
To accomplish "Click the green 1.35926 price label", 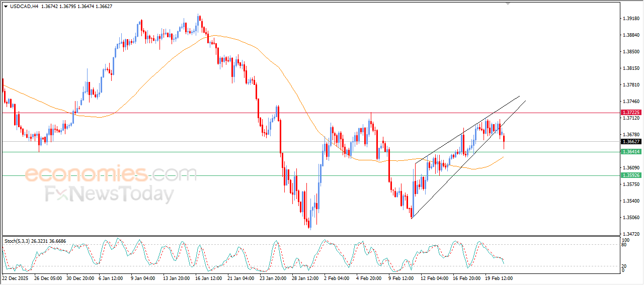I will [x=630, y=175].
